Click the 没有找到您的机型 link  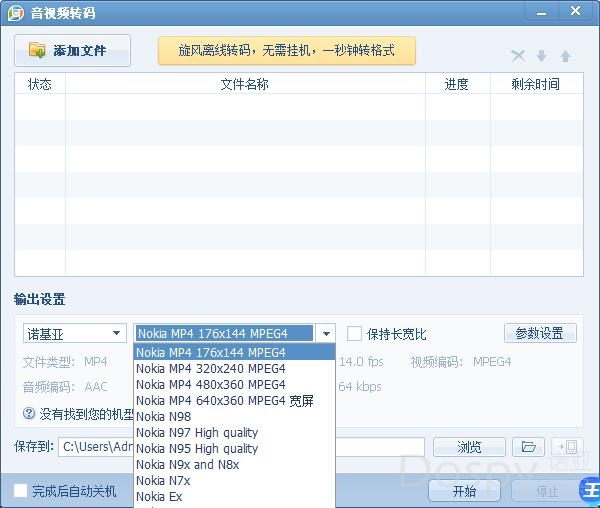pyautogui.click(x=86, y=414)
